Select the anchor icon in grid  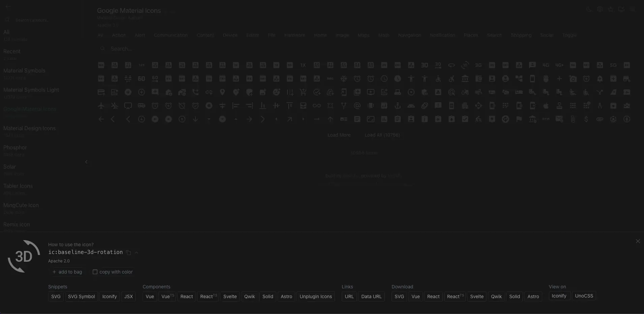[x=397, y=106]
